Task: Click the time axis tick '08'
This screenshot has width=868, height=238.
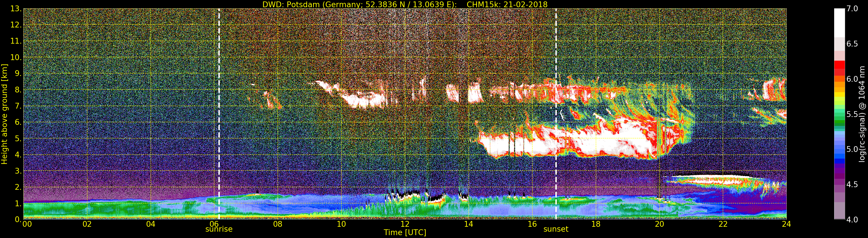Action: (x=278, y=224)
